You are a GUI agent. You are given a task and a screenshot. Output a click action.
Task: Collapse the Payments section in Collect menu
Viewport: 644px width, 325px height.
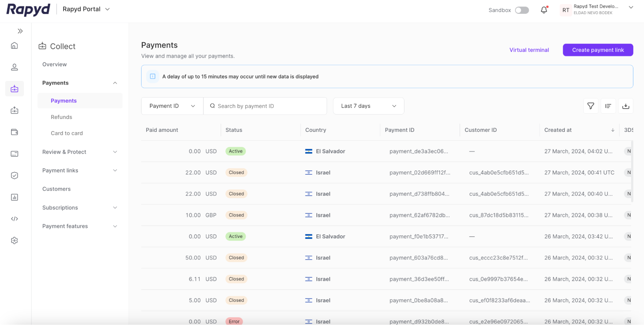(x=115, y=83)
